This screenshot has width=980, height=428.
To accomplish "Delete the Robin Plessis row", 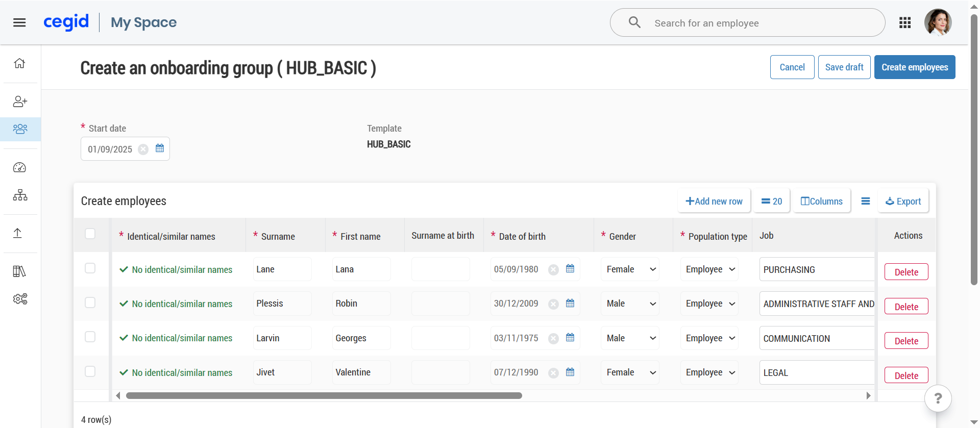I will coord(906,307).
